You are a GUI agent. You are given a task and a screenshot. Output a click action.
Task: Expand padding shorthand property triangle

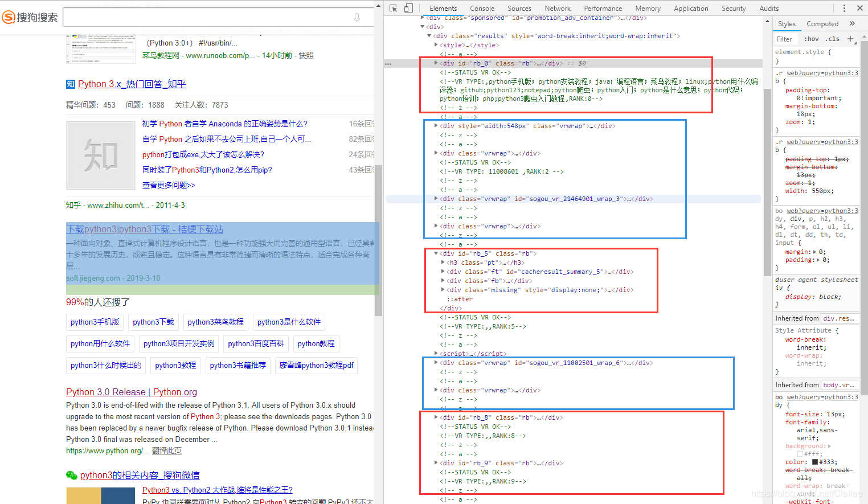pyautogui.click(x=819, y=260)
